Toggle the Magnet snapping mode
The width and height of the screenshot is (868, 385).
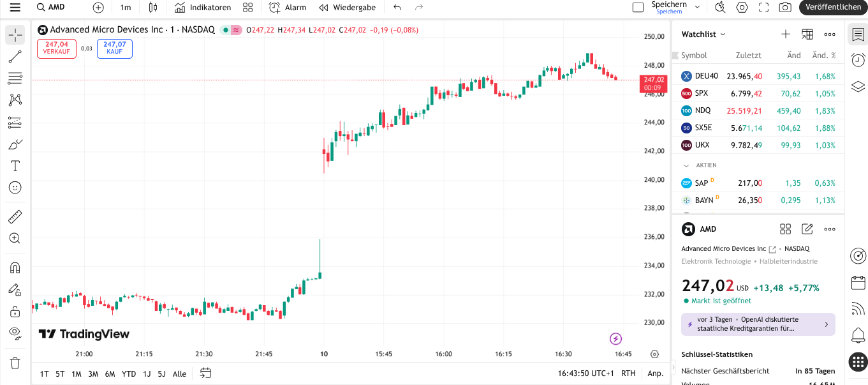(x=14, y=268)
